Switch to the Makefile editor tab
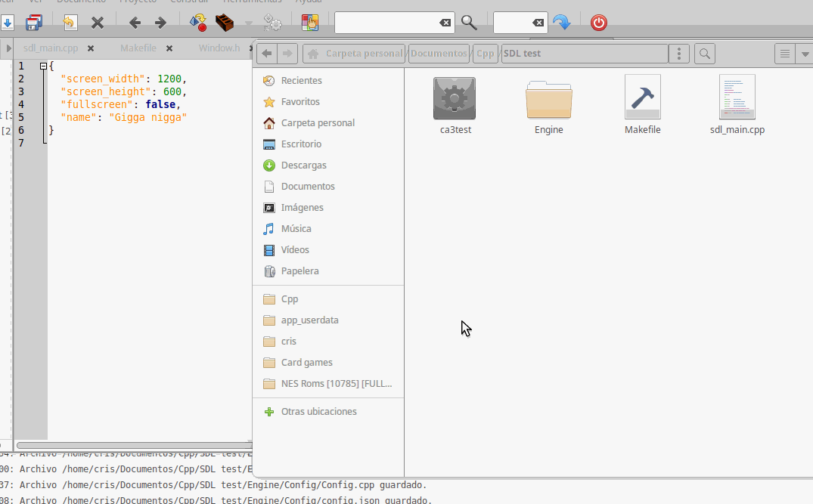This screenshot has height=504, width=813. click(138, 48)
